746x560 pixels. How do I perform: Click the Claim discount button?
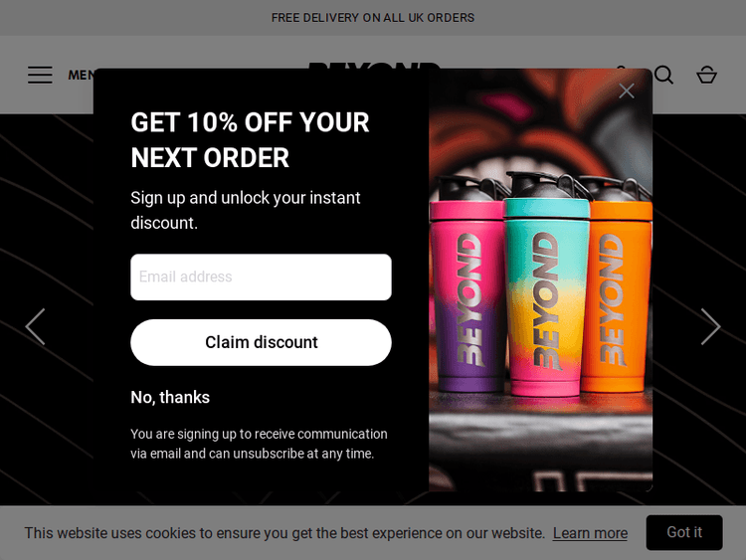(x=261, y=342)
